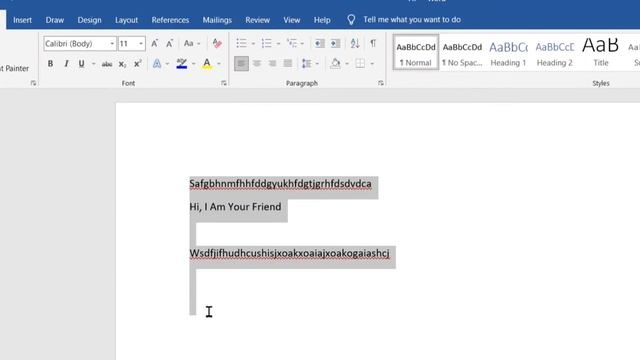The height and width of the screenshot is (360, 640).
Task: Open the Change Case menu
Action: point(192,43)
